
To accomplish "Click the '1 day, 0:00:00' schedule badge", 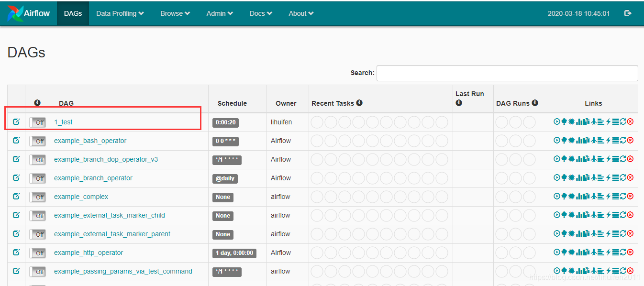I will [234, 253].
